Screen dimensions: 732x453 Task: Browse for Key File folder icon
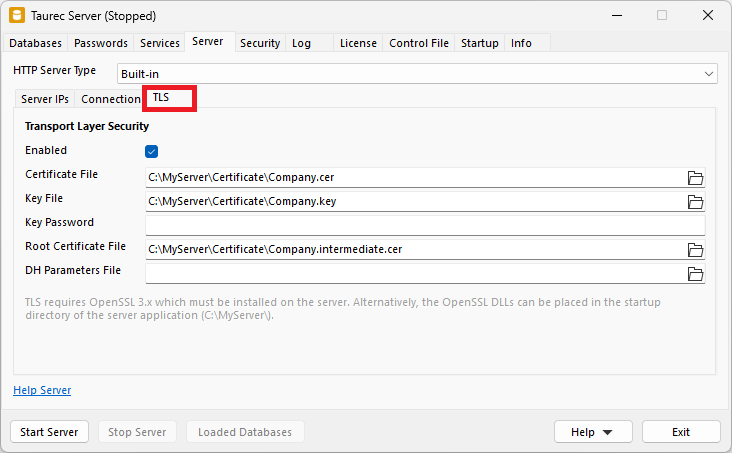click(x=695, y=202)
